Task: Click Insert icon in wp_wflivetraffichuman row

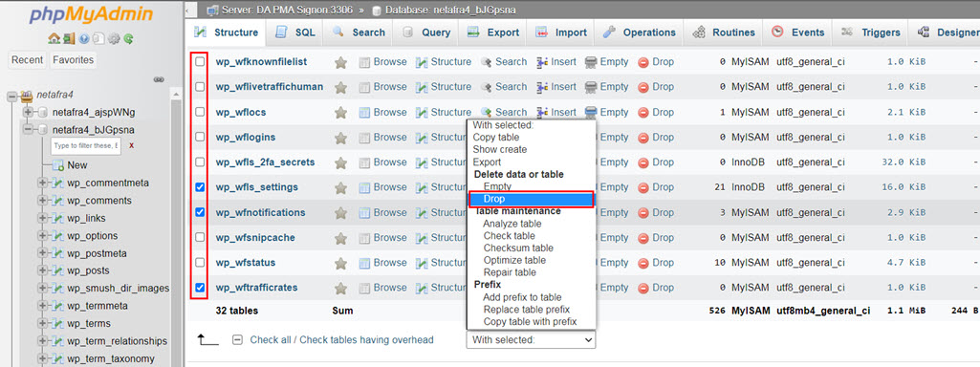Action: click(x=542, y=88)
